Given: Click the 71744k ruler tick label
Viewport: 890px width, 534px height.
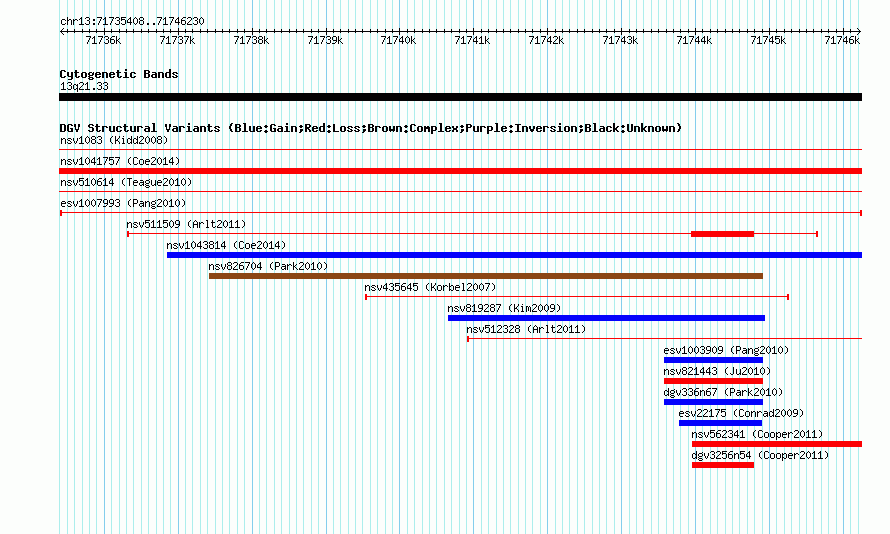Looking at the screenshot, I should pos(694,40).
